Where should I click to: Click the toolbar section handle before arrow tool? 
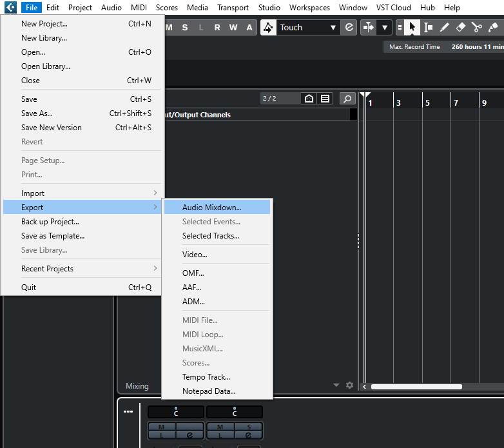[400, 27]
